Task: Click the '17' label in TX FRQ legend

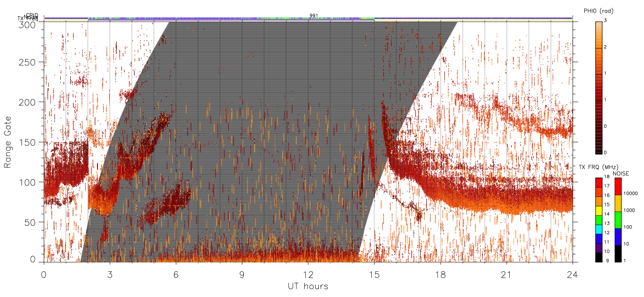Action: (x=607, y=186)
